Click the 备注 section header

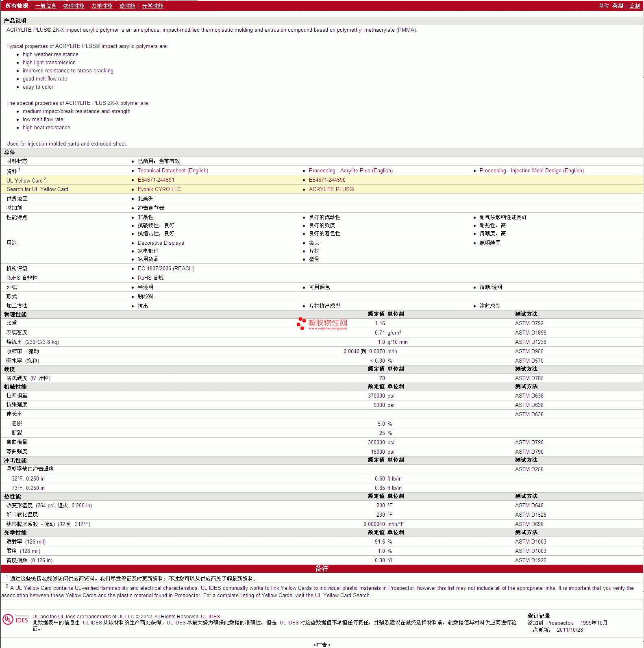322,568
